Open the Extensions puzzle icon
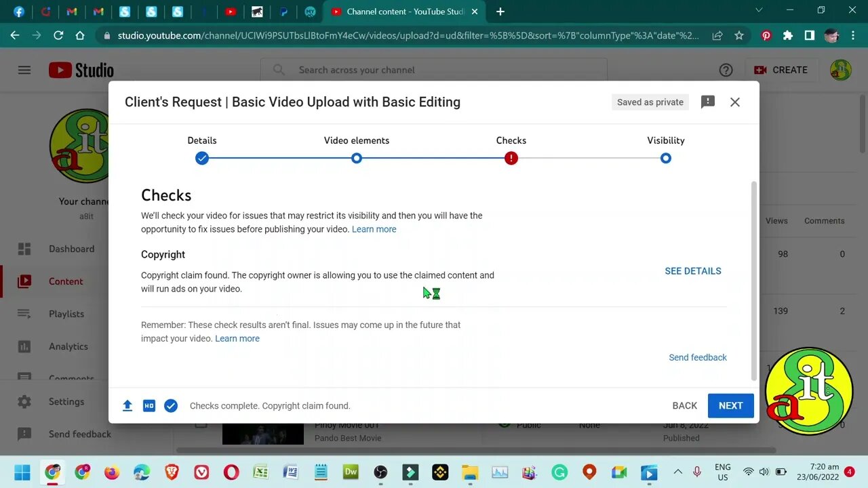Image resolution: width=868 pixels, height=488 pixels. click(788, 35)
